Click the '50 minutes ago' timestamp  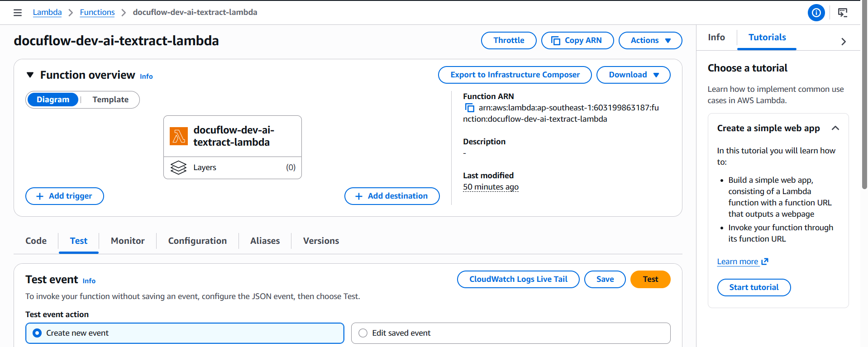click(x=491, y=187)
